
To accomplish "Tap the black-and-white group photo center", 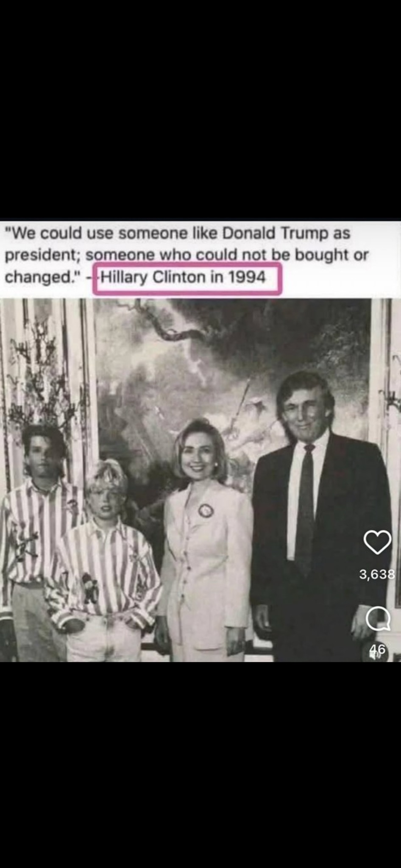I will click(x=200, y=480).
